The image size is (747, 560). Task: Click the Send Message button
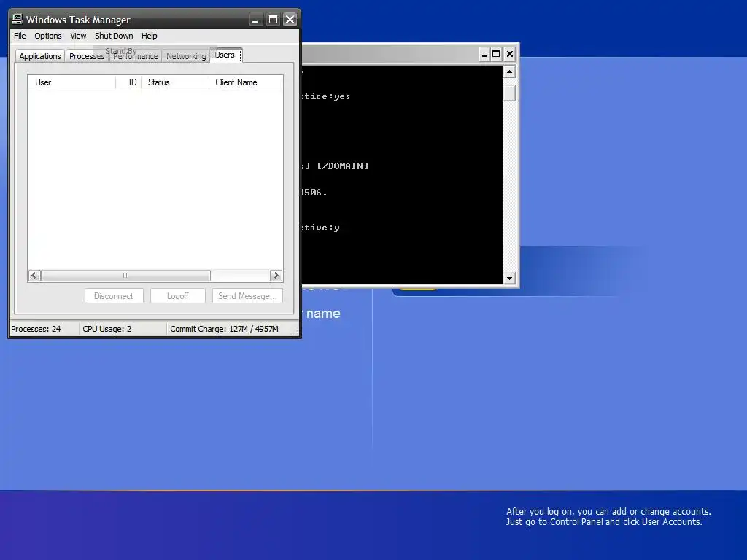click(247, 296)
